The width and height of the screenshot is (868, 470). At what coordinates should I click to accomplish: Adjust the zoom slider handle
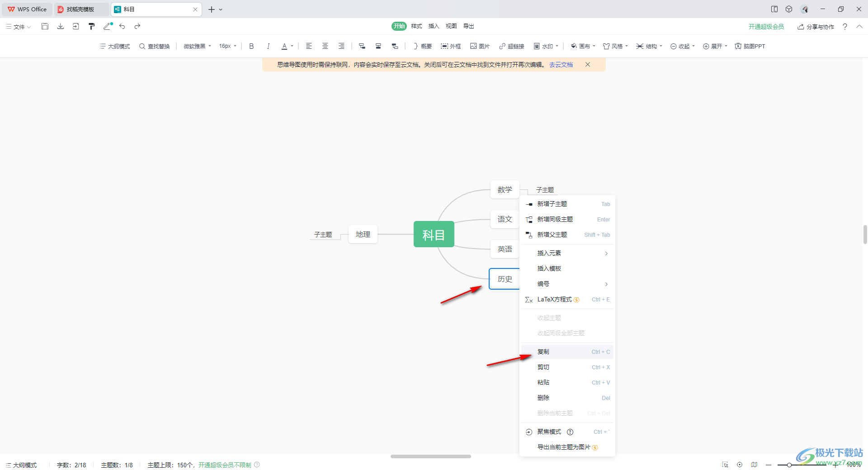point(789,465)
